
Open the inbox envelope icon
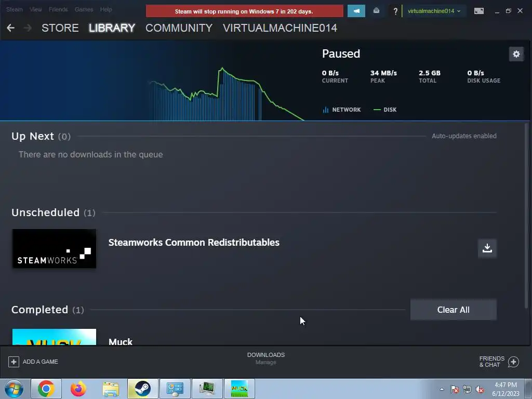click(x=376, y=11)
